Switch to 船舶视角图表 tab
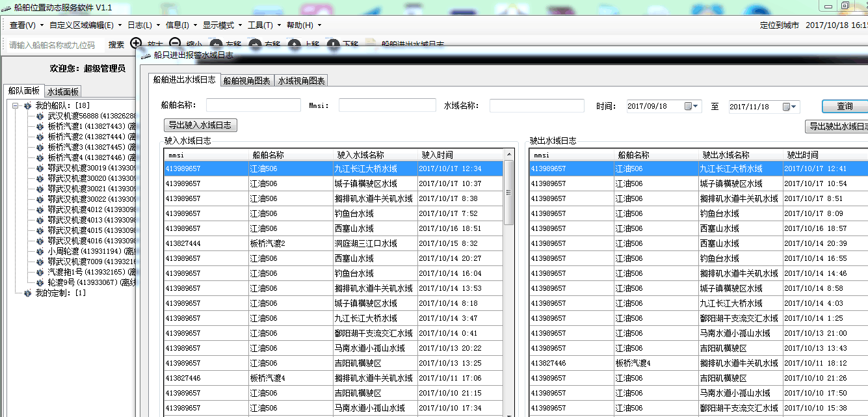 click(247, 81)
